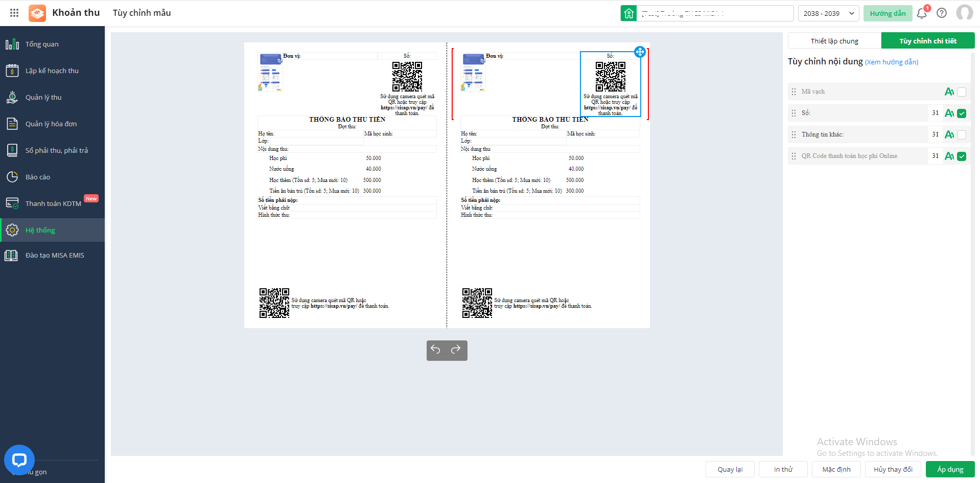This screenshot has height=483, width=980.
Task: Uncheck QR Code thanh toán học phí Online
Action: [962, 156]
